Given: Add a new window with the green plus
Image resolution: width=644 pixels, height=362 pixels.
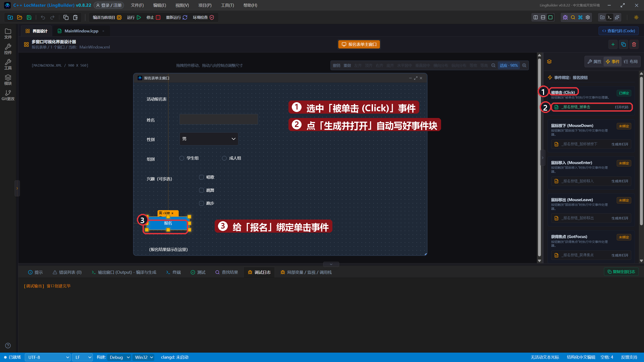Looking at the screenshot, I should (613, 44).
